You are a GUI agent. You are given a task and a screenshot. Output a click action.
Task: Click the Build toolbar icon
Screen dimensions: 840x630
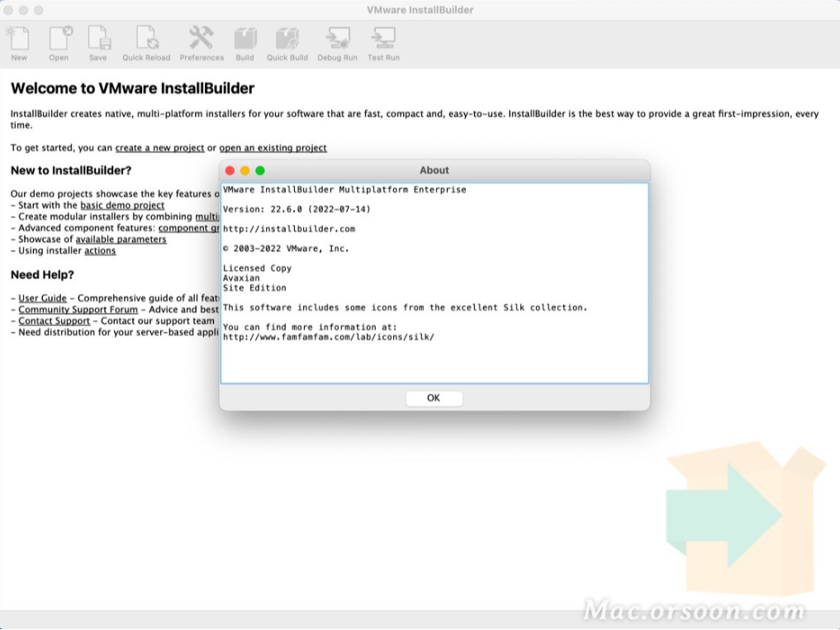click(244, 44)
